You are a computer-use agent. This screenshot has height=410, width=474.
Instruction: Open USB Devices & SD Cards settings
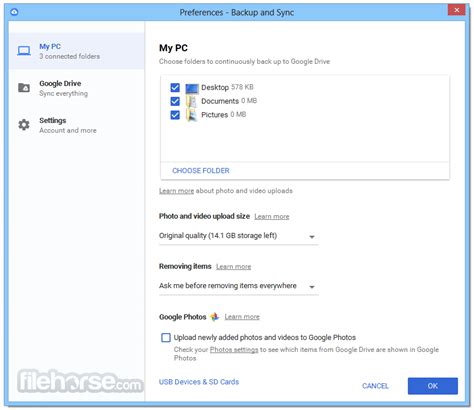click(x=199, y=382)
